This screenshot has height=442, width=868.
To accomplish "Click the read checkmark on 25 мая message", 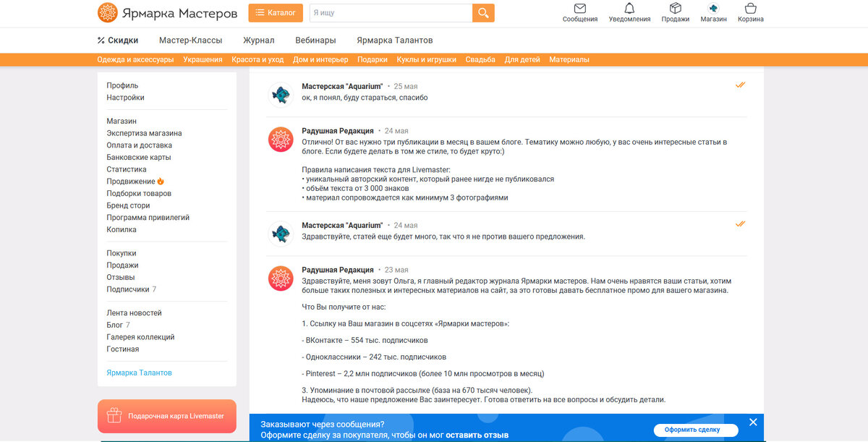I will point(740,85).
